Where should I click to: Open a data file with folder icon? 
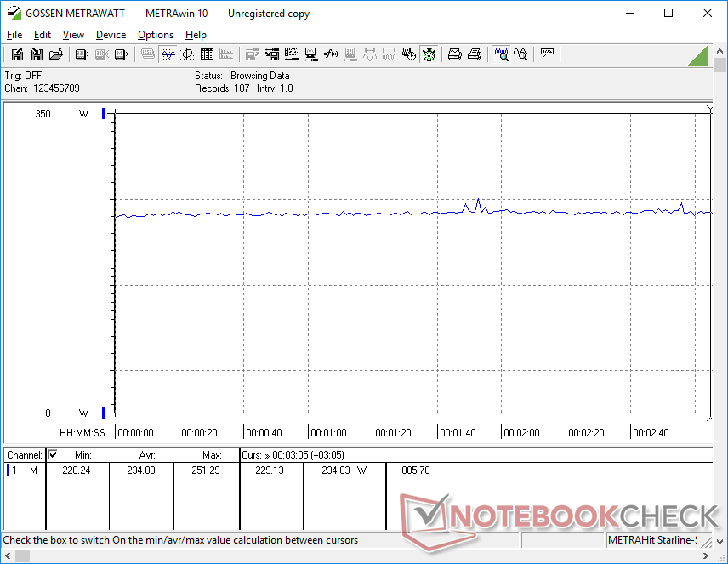pos(56,54)
